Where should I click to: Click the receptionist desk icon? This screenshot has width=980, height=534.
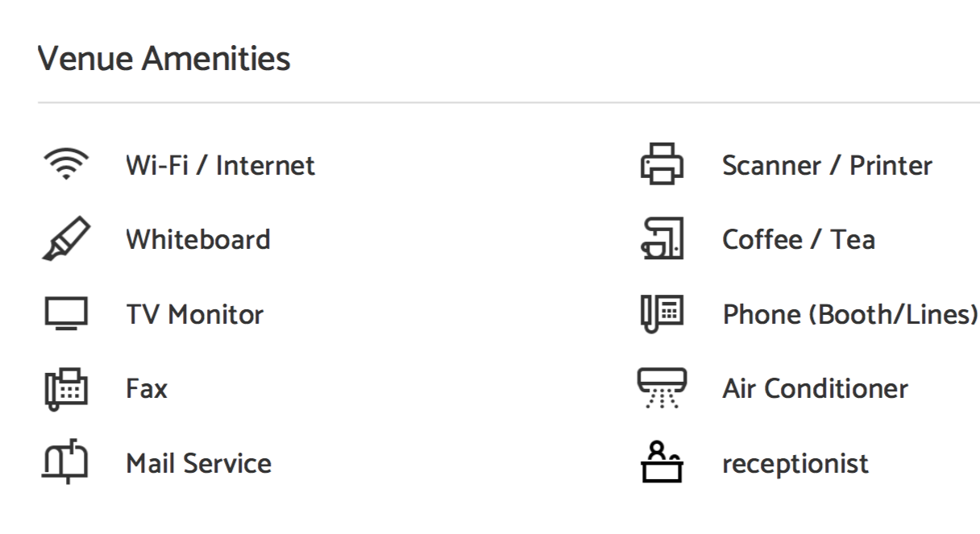point(662,462)
